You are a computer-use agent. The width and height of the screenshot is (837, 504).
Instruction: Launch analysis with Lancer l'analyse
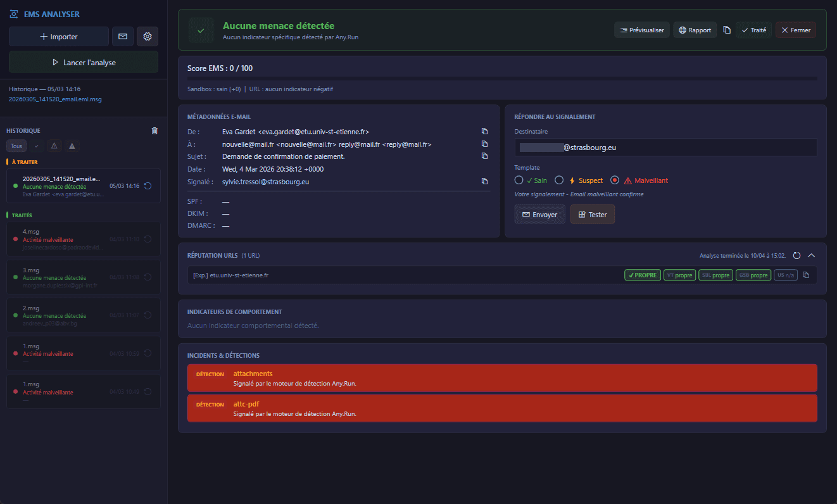83,62
